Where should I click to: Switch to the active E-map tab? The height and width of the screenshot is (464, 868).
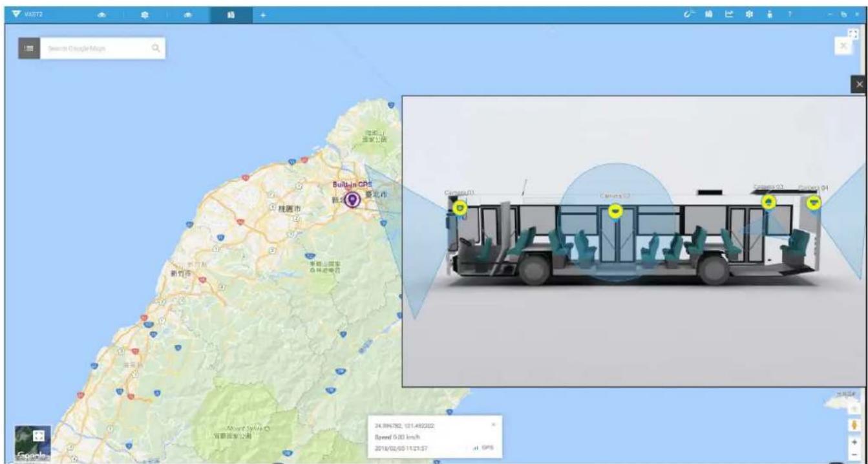pos(230,14)
